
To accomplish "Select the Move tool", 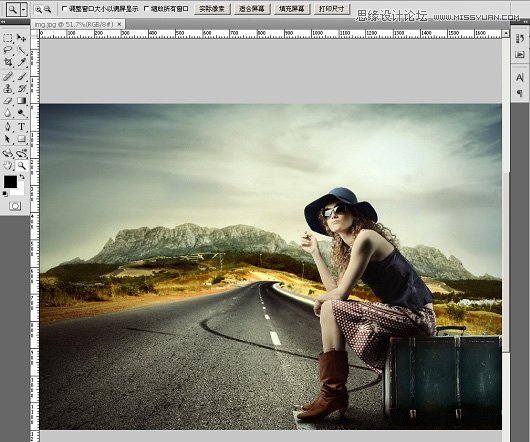I will coord(21,38).
